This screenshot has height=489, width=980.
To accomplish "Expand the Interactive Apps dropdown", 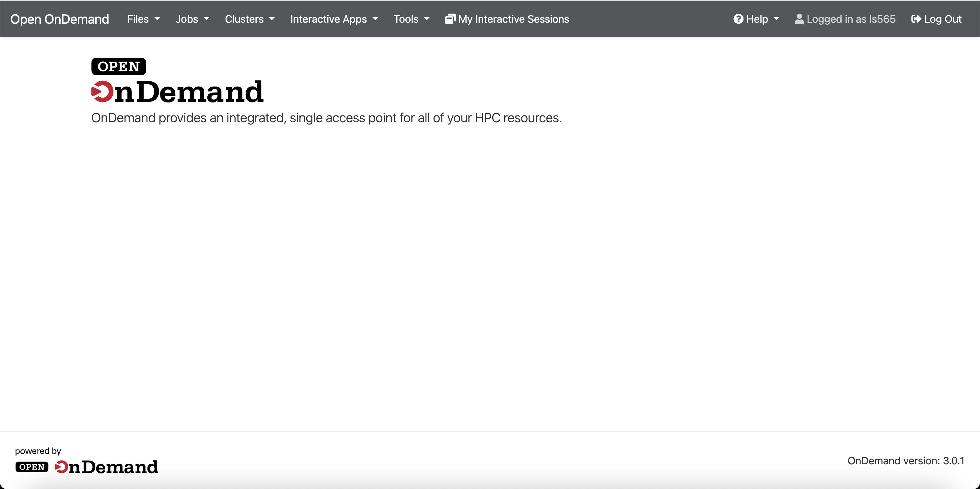I will (334, 19).
